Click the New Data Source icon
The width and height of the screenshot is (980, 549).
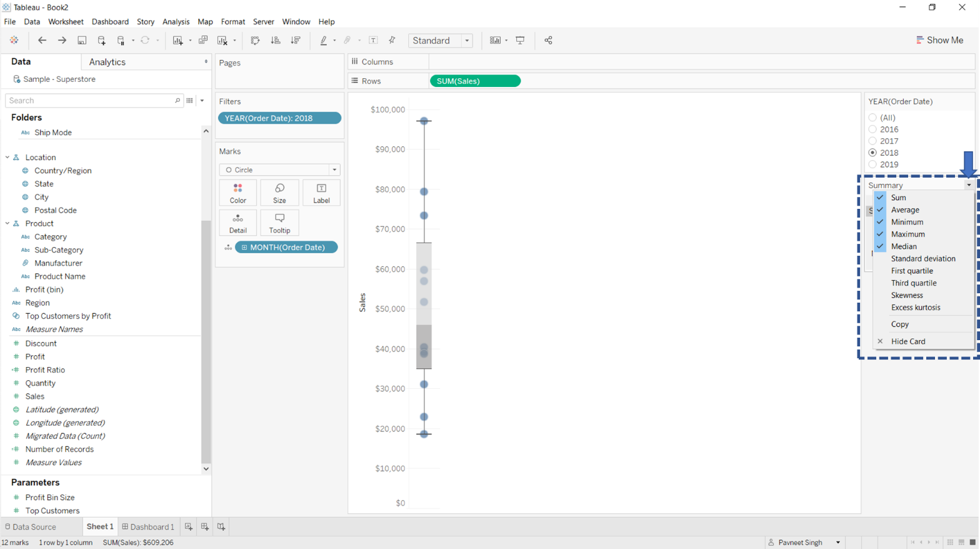[101, 40]
